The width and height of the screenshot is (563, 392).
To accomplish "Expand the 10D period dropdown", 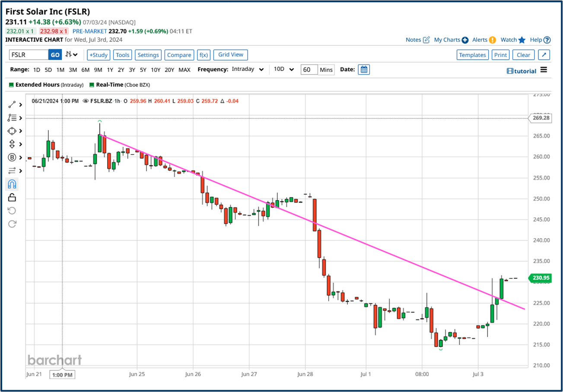I will click(284, 70).
